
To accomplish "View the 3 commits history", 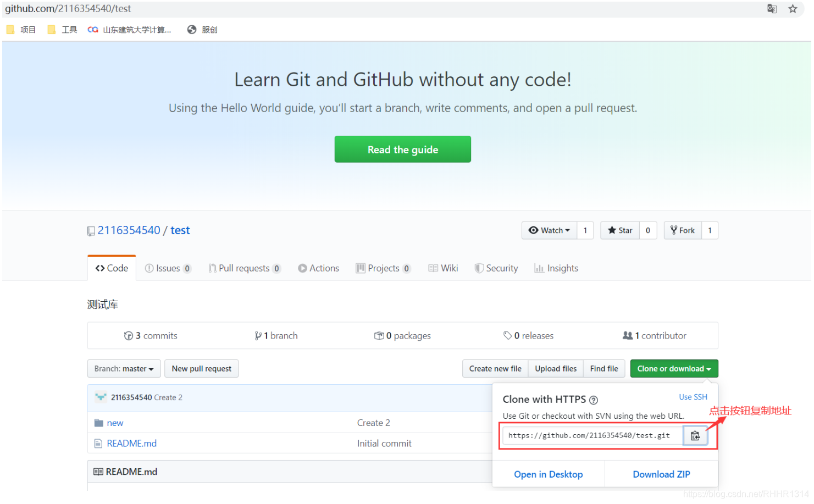I will [151, 336].
